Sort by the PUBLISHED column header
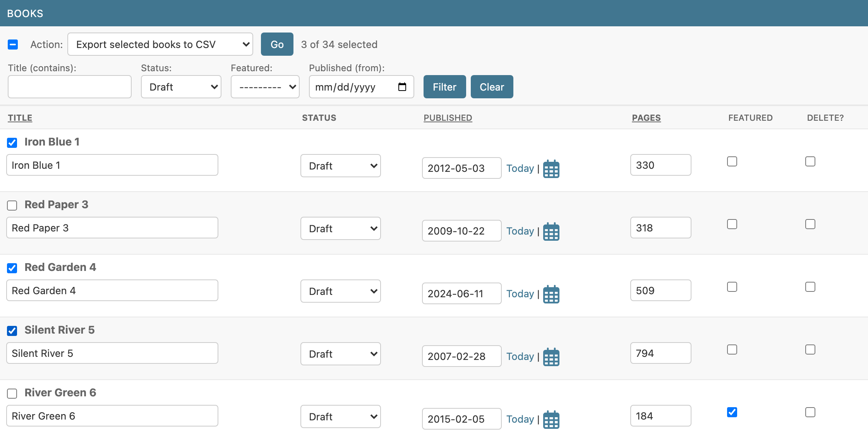The image size is (868, 442). [448, 118]
